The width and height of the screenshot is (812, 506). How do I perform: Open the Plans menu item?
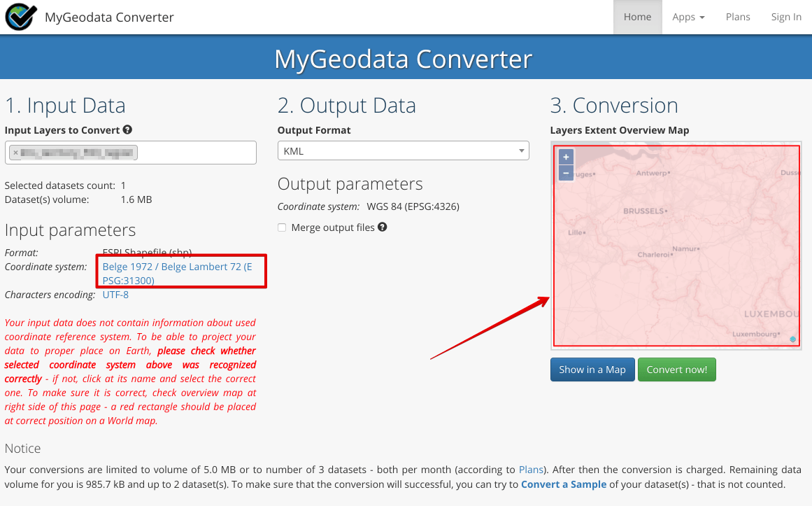738,17
